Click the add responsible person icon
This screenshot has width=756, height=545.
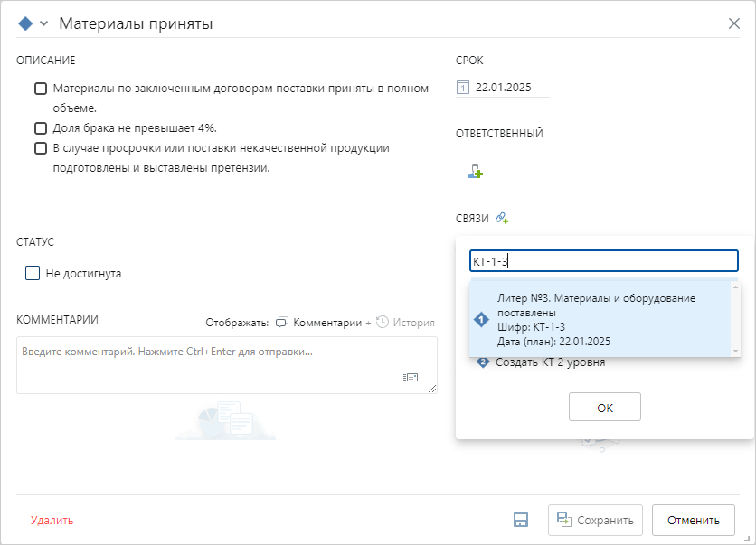pos(476,171)
